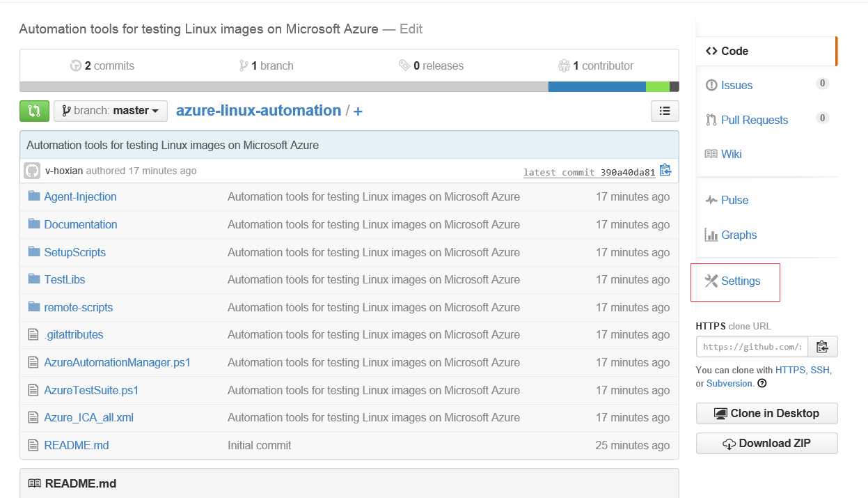
Task: Click the README.md book icon header
Action: click(34, 483)
